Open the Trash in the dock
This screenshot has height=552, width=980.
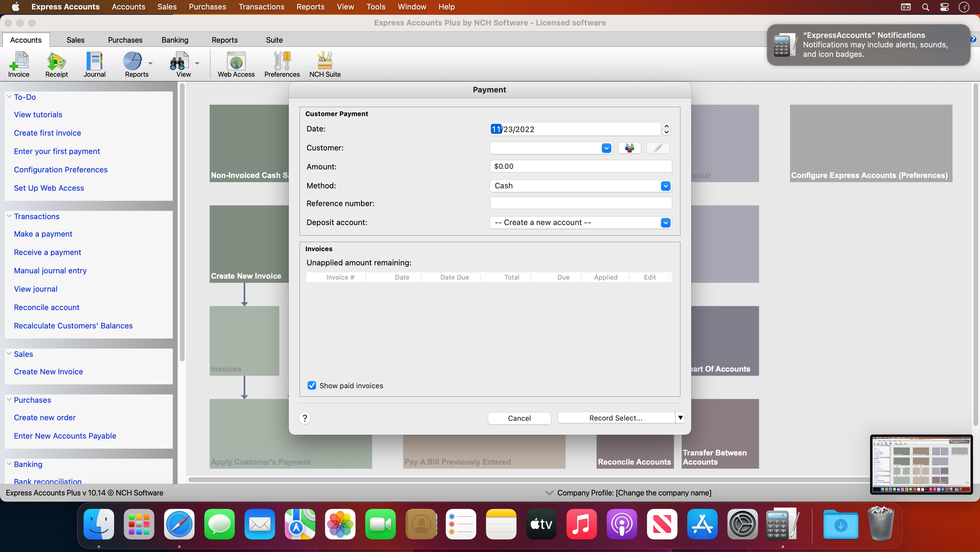(881, 524)
